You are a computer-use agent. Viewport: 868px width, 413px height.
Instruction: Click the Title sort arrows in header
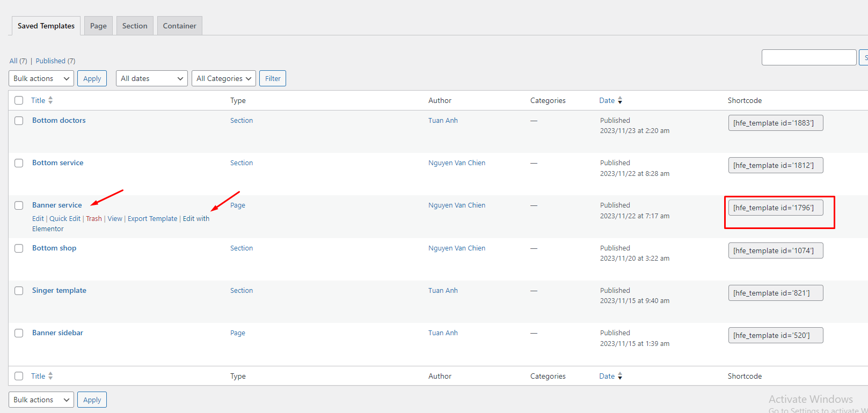pyautogui.click(x=50, y=100)
